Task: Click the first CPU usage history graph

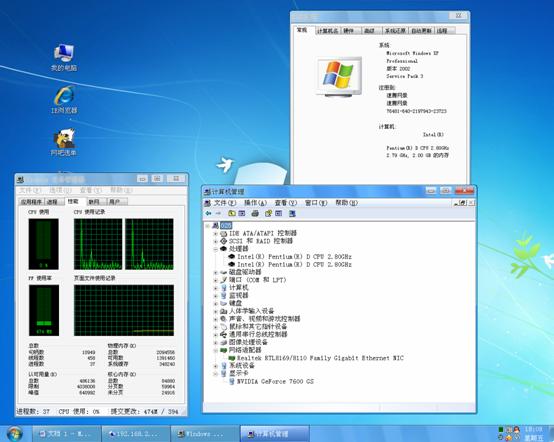Action: (98, 244)
